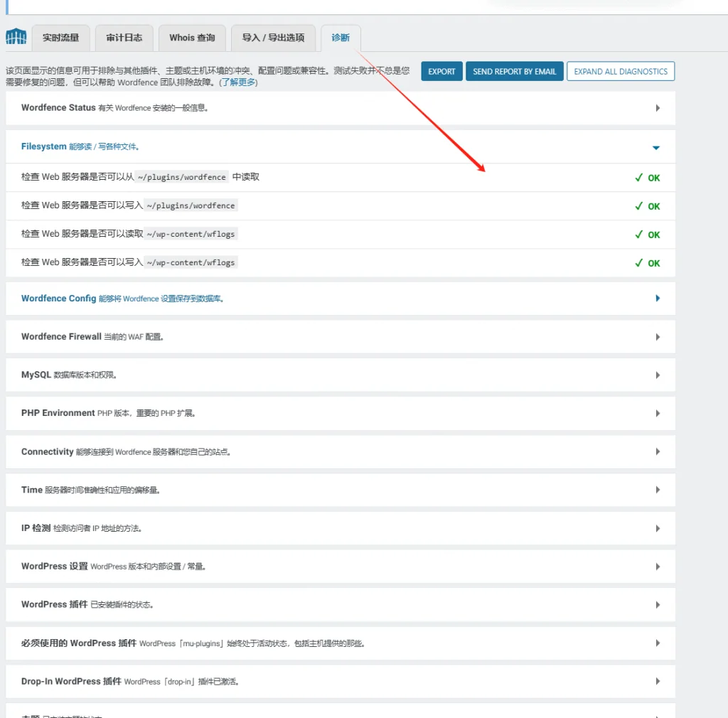Expand WordPress 设置 section arrow
The width and height of the screenshot is (728, 718).
658,567
